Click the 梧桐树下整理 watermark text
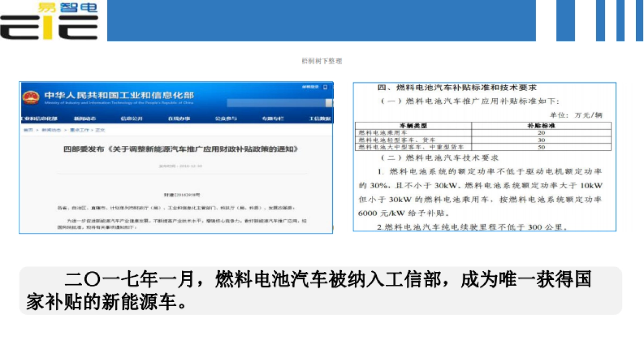This screenshot has width=644, height=362. click(322, 62)
